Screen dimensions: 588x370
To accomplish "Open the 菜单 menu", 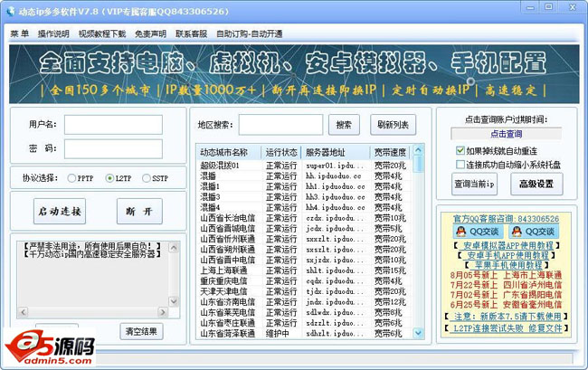I will click(20, 33).
